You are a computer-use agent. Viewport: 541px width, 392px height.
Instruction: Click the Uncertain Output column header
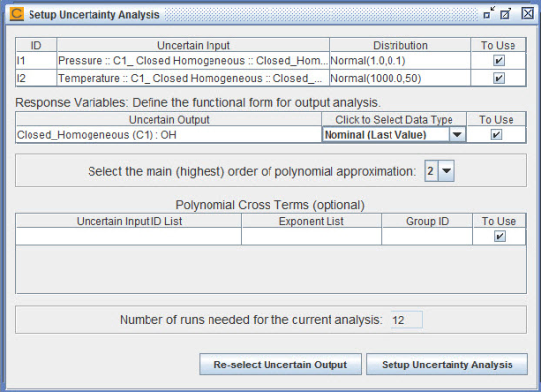[x=168, y=120]
